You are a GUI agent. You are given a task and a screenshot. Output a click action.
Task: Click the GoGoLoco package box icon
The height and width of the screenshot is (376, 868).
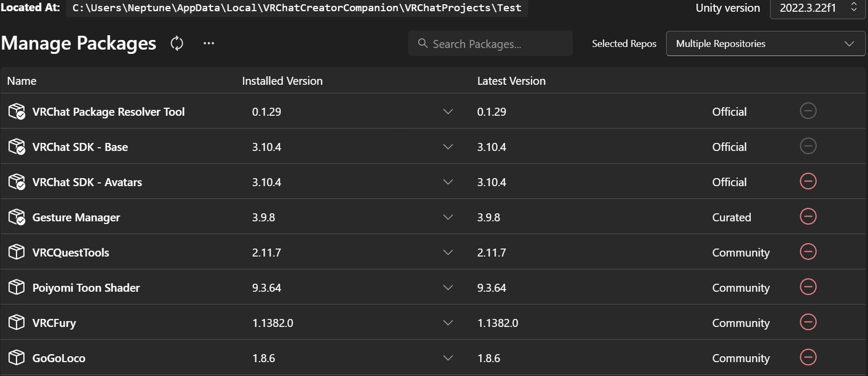(x=17, y=357)
